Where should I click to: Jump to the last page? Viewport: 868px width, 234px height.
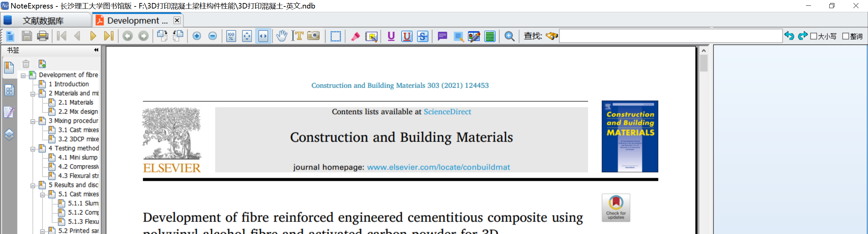tap(108, 36)
